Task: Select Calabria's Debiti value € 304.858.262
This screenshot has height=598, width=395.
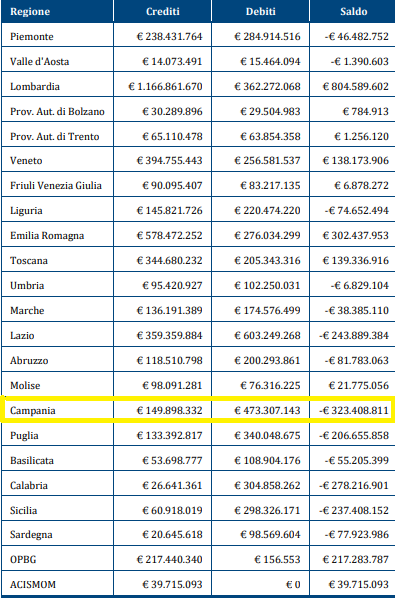Action: tap(267, 485)
